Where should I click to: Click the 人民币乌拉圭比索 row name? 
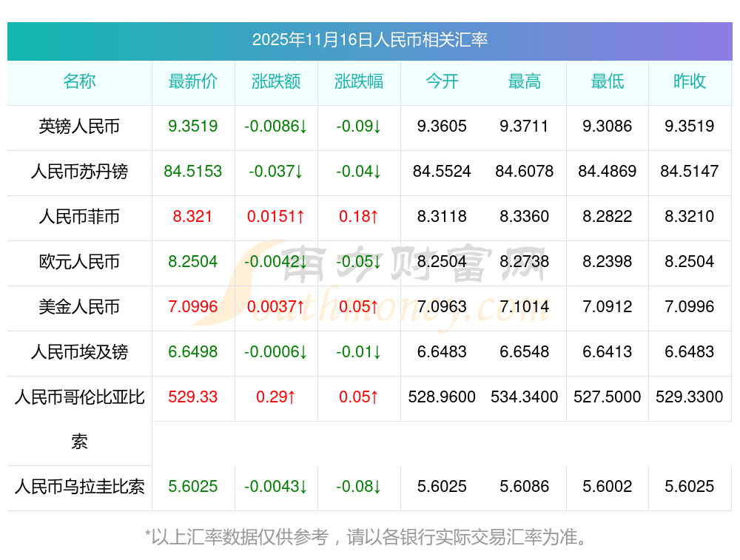click(79, 487)
